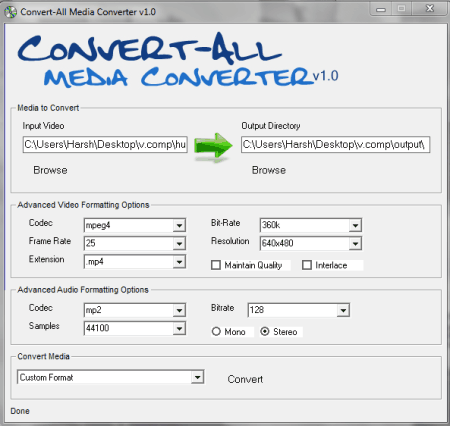Click Browse under Output Directory
Viewport: 450px width, 426px height.
tap(269, 170)
